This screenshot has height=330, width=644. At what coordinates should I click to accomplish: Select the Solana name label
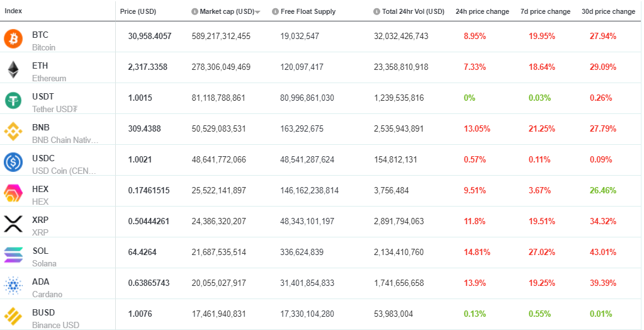(x=44, y=263)
